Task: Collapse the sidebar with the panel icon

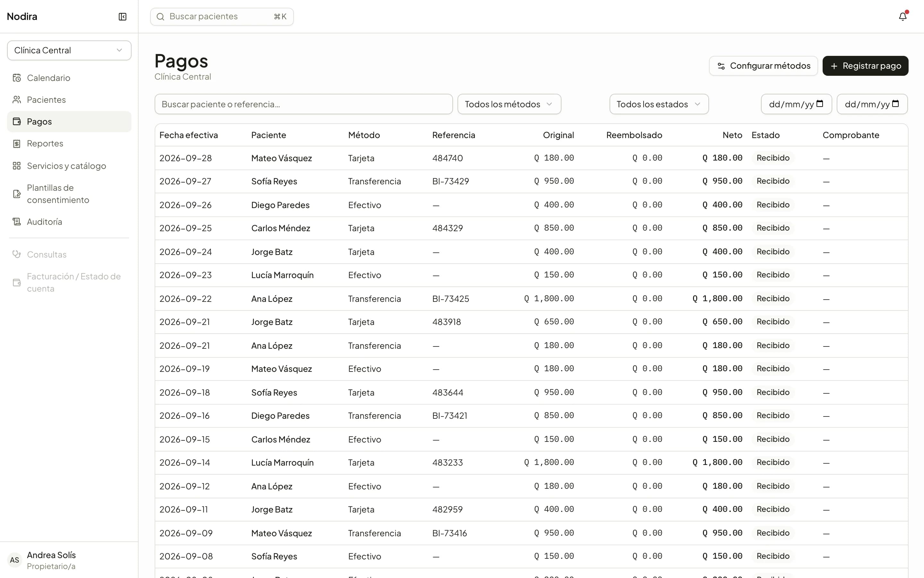Action: [123, 16]
